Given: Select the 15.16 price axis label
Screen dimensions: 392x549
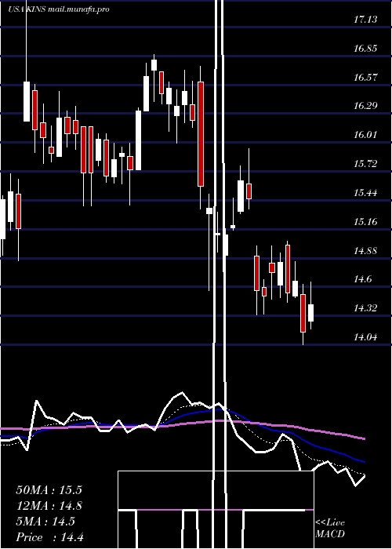Looking at the screenshot, I should [x=365, y=222].
